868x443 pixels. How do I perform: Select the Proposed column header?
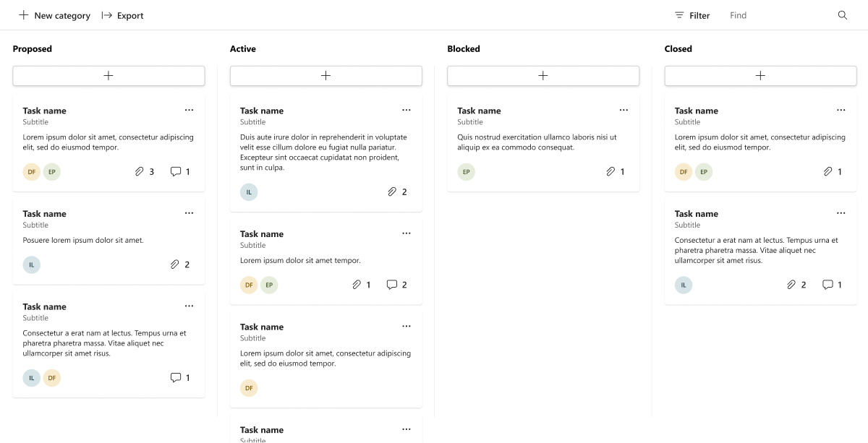33,49
